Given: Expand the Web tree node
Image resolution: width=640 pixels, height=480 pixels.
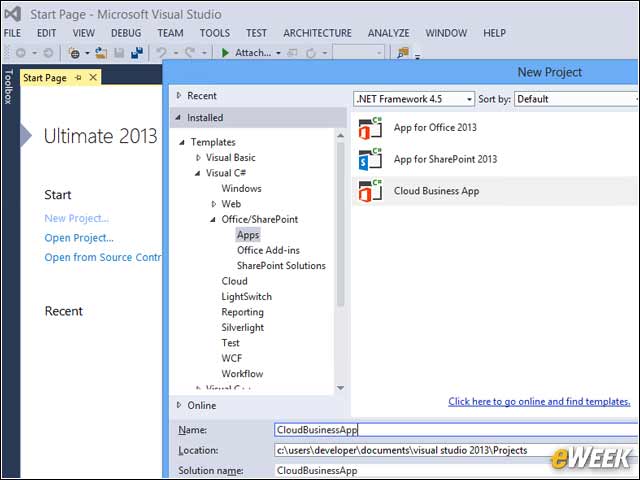Looking at the screenshot, I should [213, 204].
